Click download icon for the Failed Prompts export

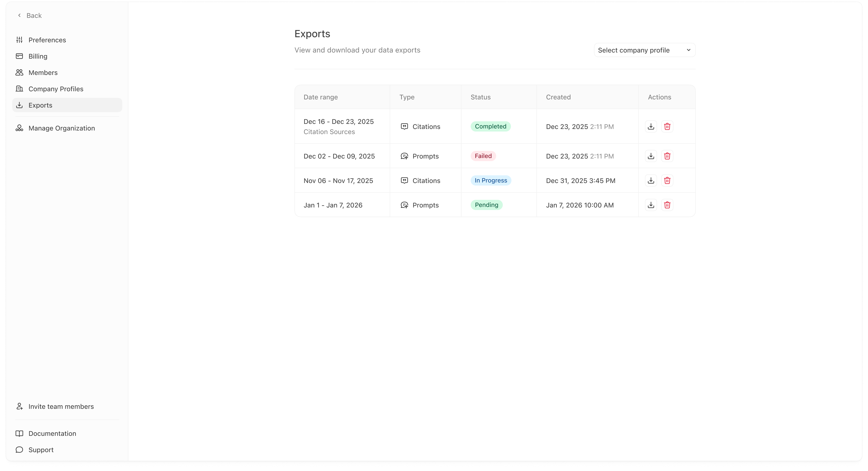pos(651,156)
